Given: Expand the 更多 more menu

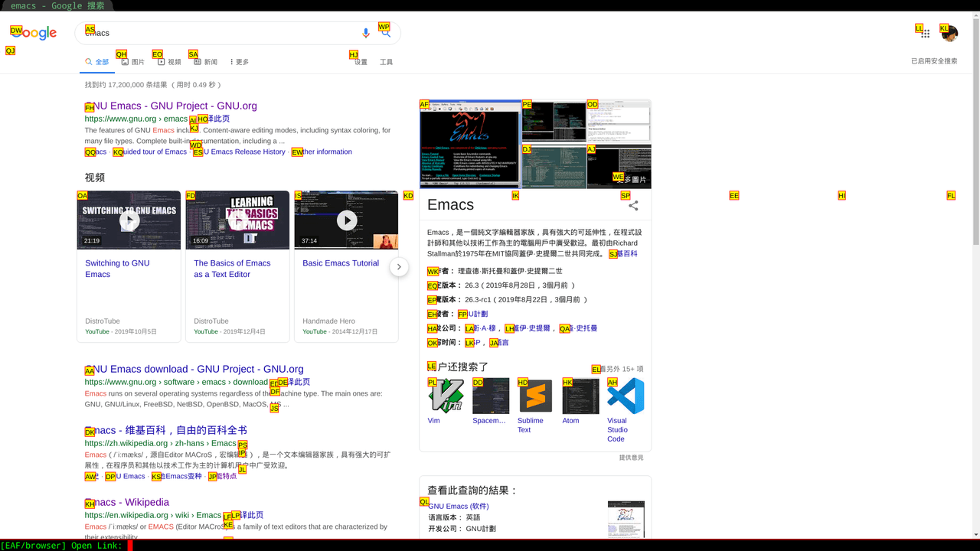Looking at the screenshot, I should point(240,62).
